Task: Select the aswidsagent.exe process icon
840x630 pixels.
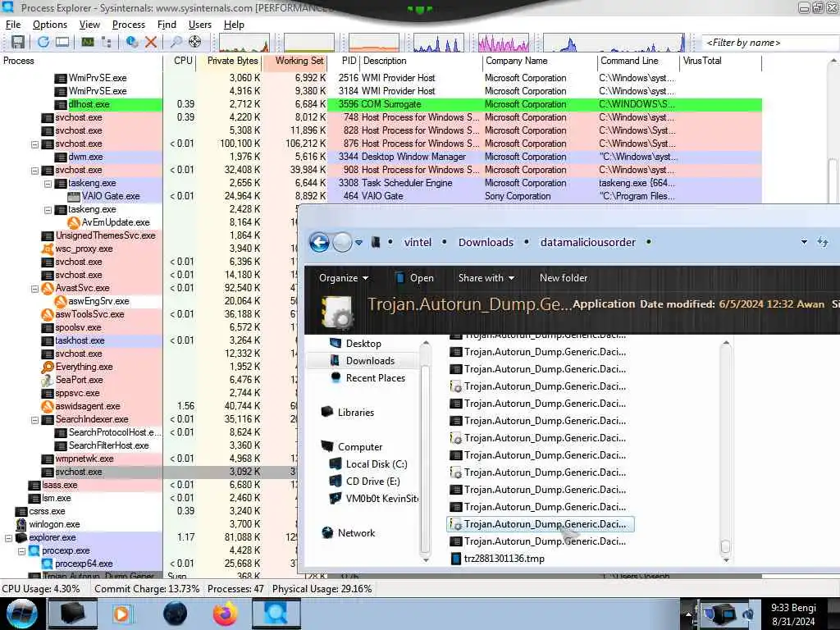Action: [48, 406]
